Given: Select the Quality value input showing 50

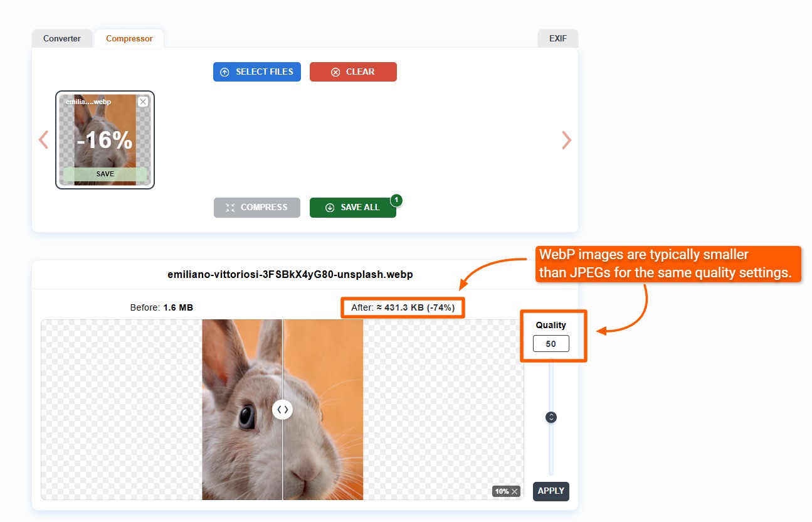Looking at the screenshot, I should point(552,343).
